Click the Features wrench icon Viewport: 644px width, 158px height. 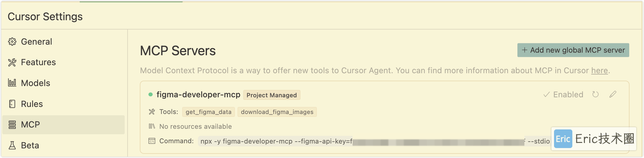click(12, 62)
